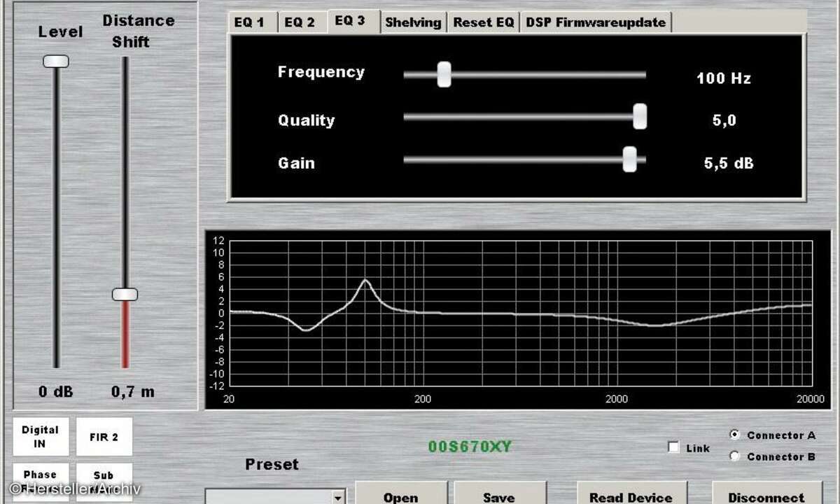Viewport: 840px width, 504px height.
Task: Click the 5,5 dB gain value
Action: (x=729, y=164)
